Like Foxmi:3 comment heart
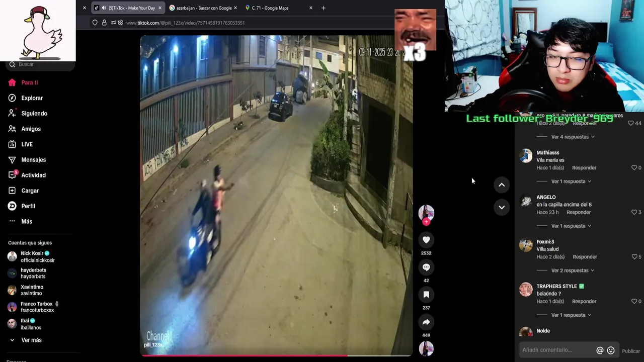The image size is (644, 362). point(634,257)
